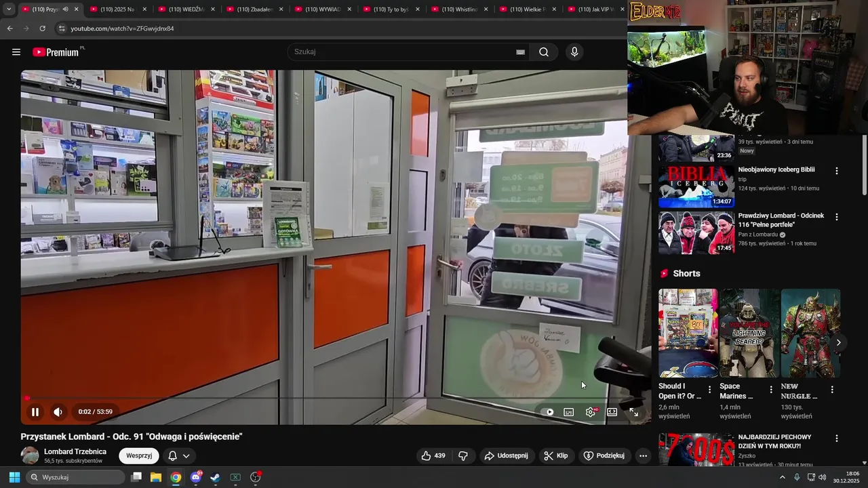Click the Pan z Lombardu channel name
The image size is (868, 488).
758,235
